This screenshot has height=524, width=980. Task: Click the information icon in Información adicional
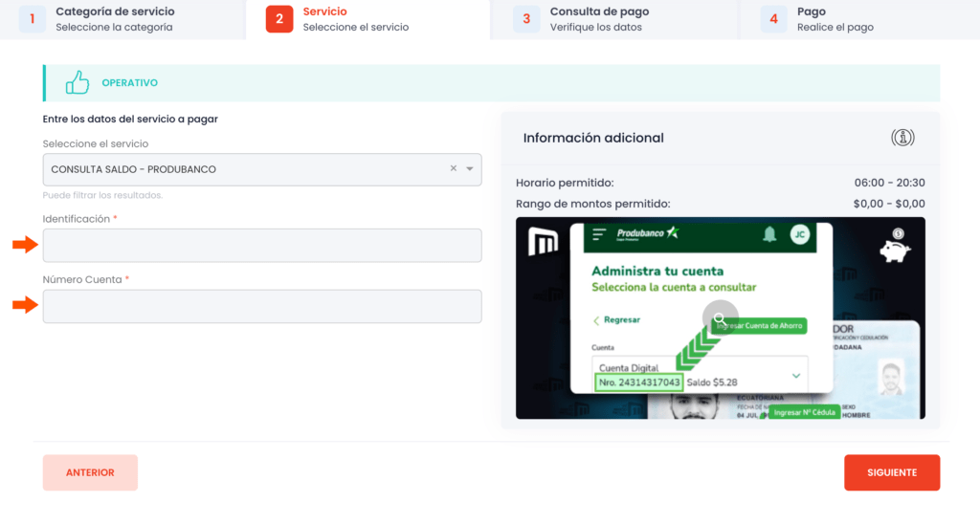coord(902,138)
